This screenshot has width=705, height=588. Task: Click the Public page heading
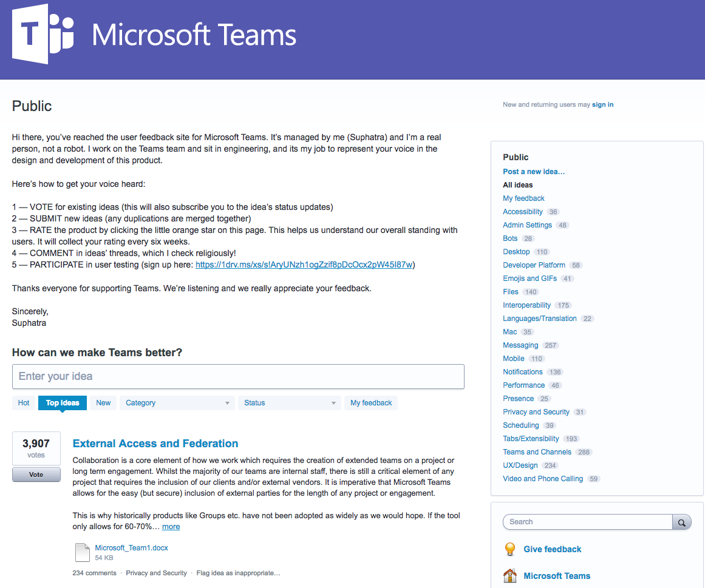(x=32, y=106)
